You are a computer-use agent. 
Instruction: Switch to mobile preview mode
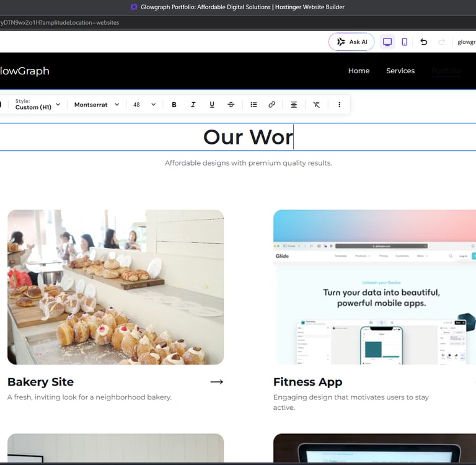[404, 42]
